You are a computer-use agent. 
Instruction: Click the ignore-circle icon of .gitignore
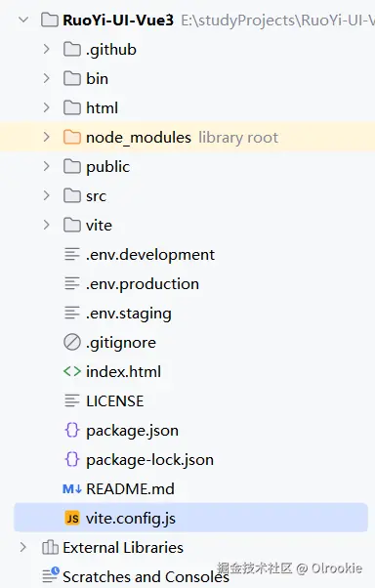click(x=72, y=342)
